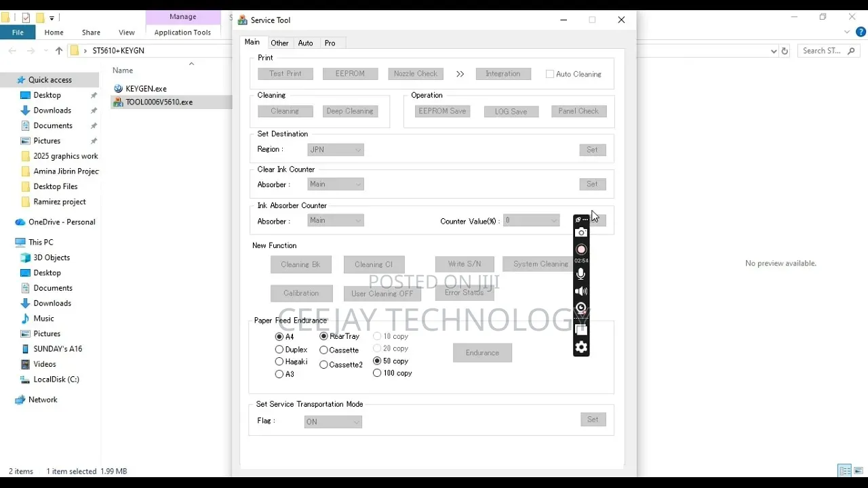The width and height of the screenshot is (868, 488).
Task: Select the 50 copy radio button
Action: 377,361
